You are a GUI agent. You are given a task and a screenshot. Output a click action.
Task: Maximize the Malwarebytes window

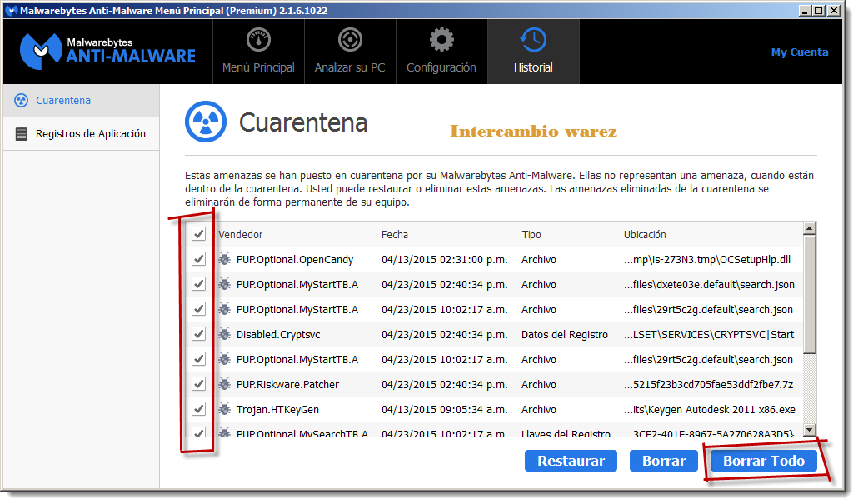click(819, 10)
